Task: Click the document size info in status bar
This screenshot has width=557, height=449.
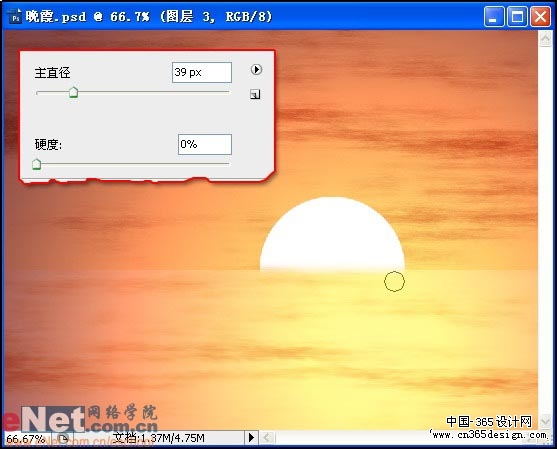Action: click(x=158, y=438)
